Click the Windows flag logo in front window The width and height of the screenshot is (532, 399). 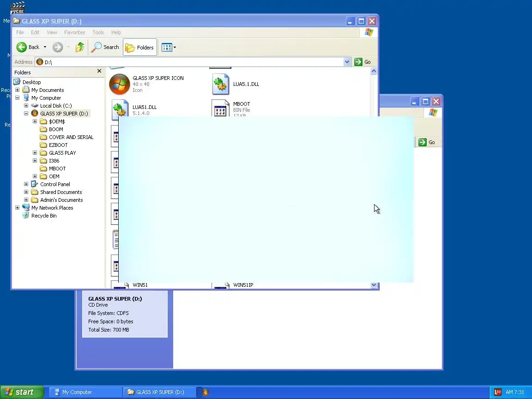369,32
